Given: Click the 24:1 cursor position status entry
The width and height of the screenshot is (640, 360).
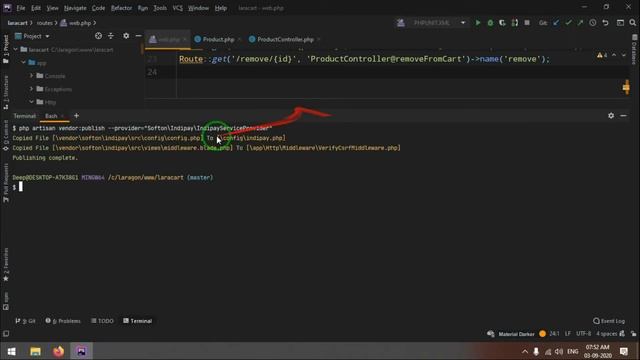Looking at the screenshot, I should click(554, 334).
